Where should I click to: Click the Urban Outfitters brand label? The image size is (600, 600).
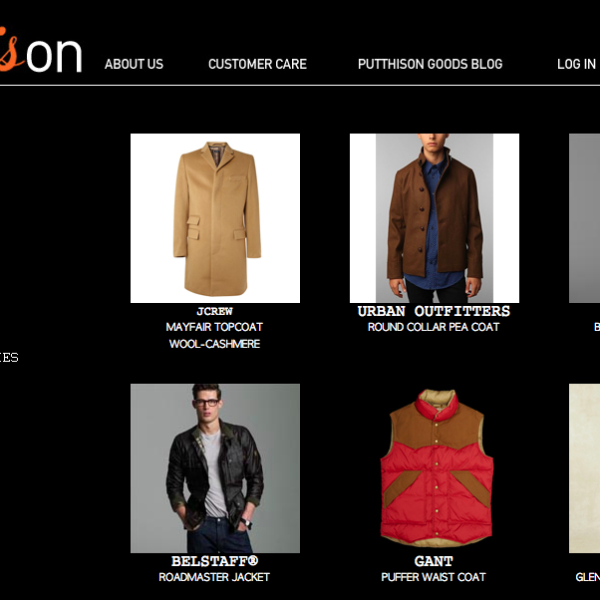click(434, 311)
